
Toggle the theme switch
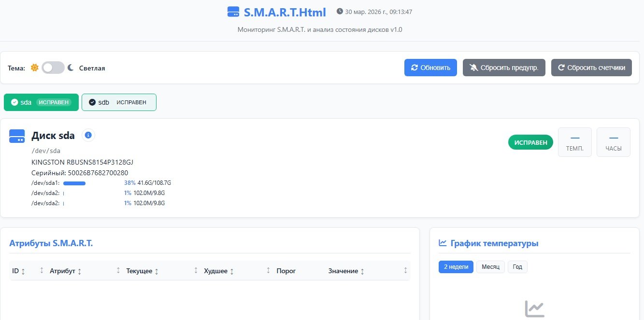click(x=53, y=68)
